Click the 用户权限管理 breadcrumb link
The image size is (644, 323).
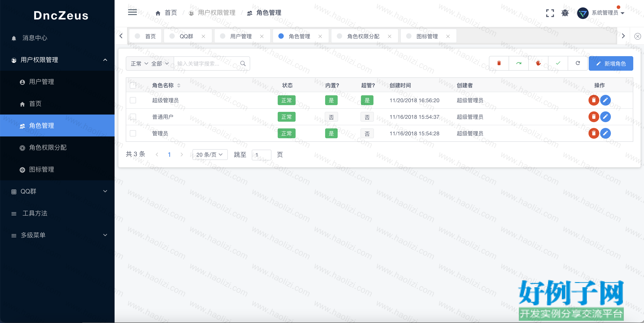click(212, 13)
